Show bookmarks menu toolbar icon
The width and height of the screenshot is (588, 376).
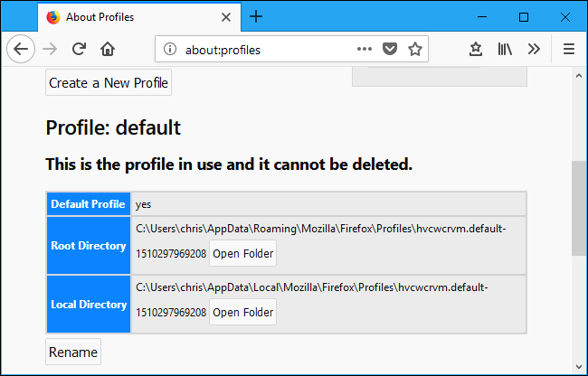pos(475,50)
